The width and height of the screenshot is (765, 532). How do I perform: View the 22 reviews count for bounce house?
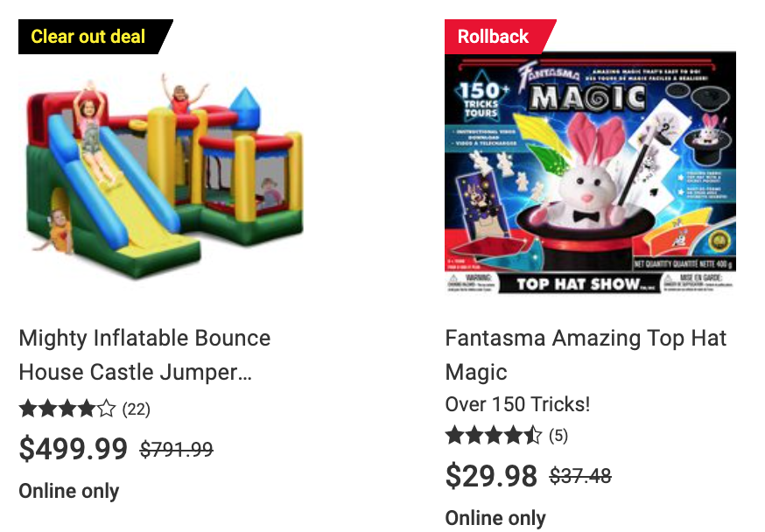tap(137, 409)
